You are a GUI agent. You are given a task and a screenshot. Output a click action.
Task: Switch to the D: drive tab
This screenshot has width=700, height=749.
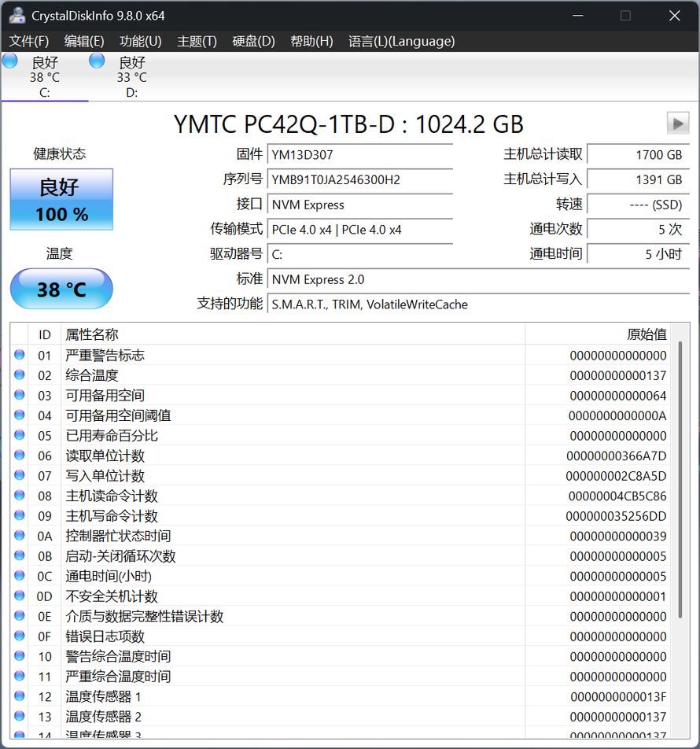click(x=132, y=77)
